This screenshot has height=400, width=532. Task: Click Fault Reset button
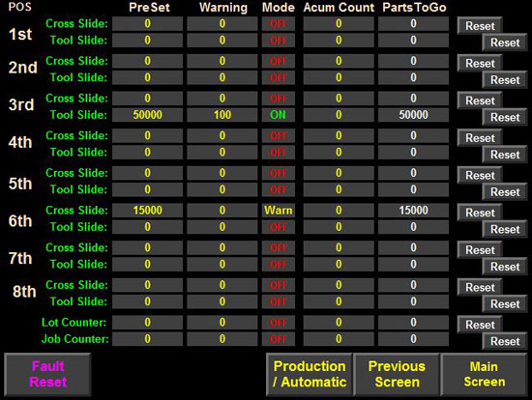47,375
